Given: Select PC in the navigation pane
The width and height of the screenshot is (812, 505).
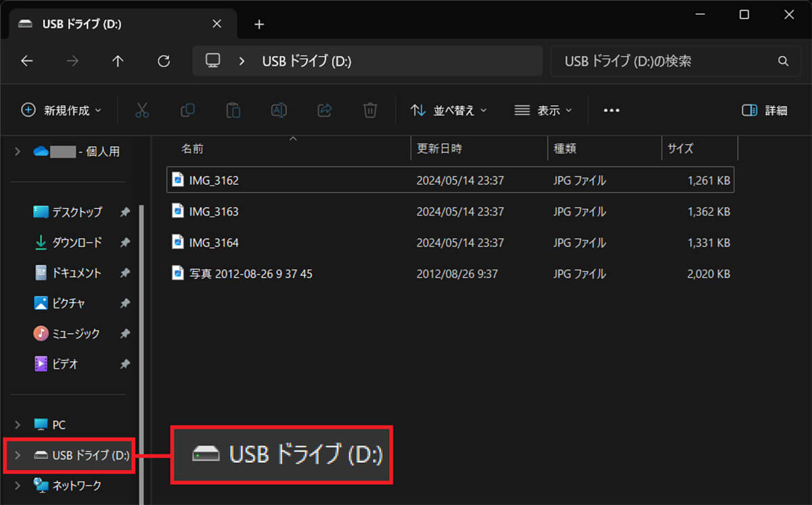Looking at the screenshot, I should point(49,425).
